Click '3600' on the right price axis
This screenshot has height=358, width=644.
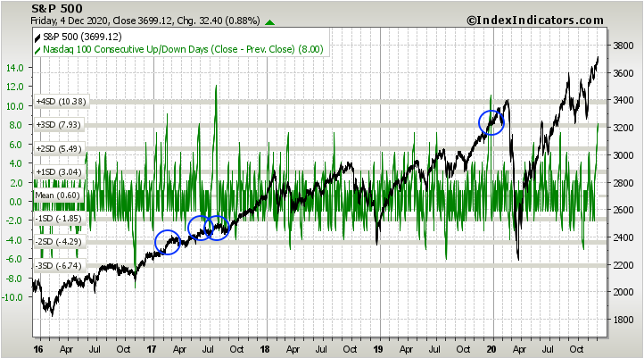(x=623, y=73)
